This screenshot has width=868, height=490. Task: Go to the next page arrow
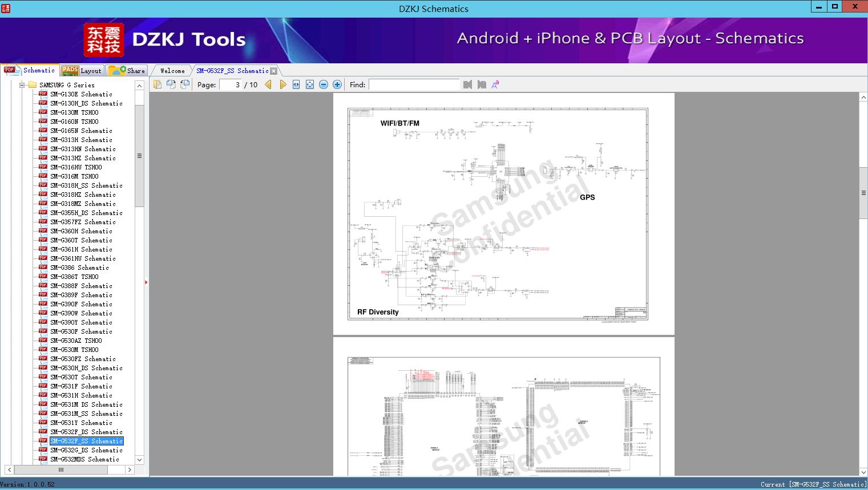[282, 84]
